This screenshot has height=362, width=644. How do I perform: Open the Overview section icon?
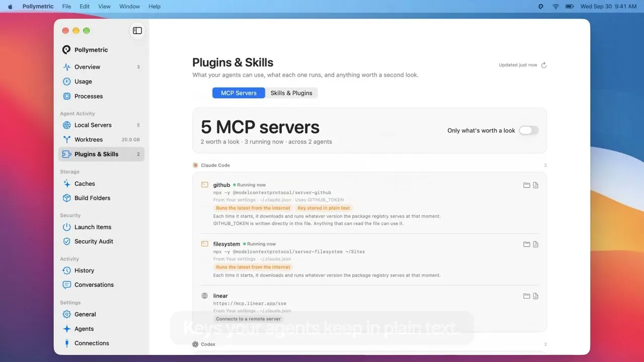pyautogui.click(x=66, y=67)
